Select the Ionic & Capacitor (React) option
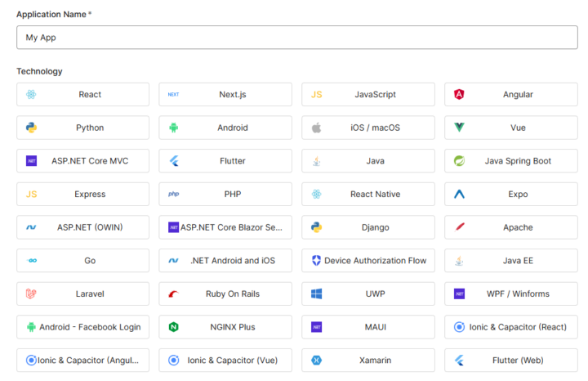Image resolution: width=588 pixels, height=381 pixels. [511, 327]
